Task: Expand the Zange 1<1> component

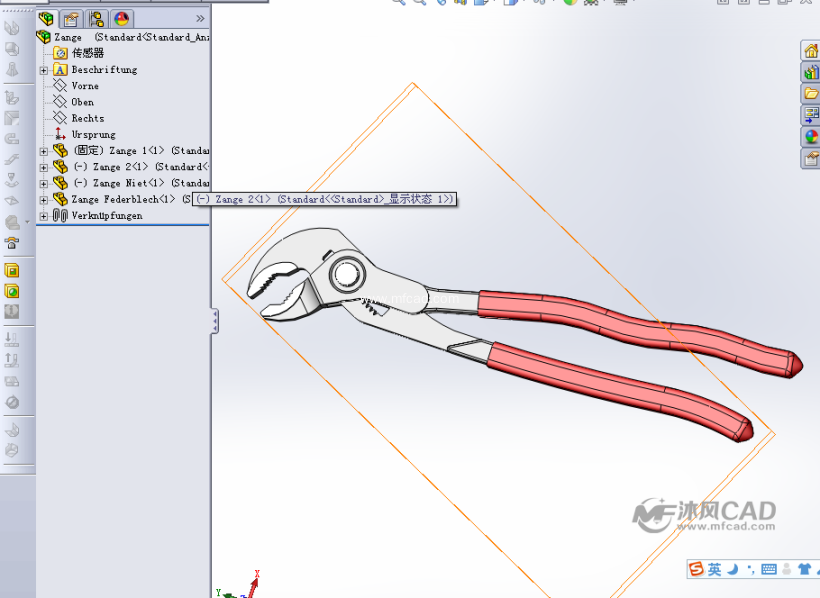Action: (44, 151)
